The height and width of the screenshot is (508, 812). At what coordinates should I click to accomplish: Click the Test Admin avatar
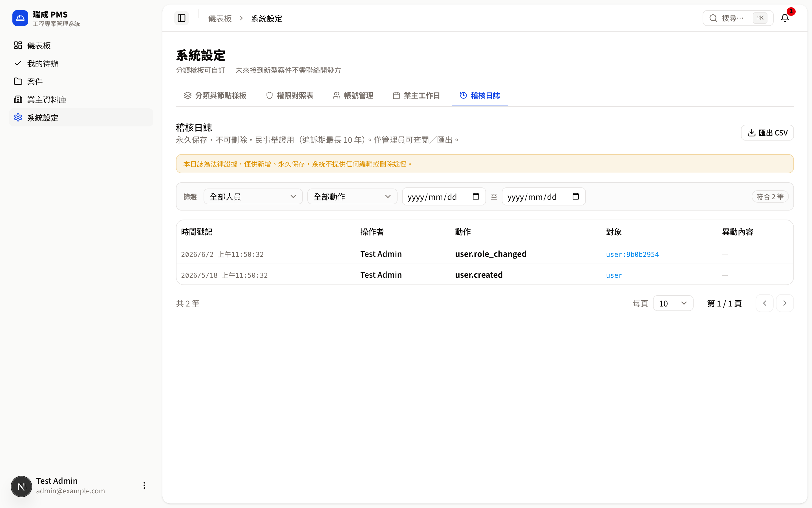[21, 486]
